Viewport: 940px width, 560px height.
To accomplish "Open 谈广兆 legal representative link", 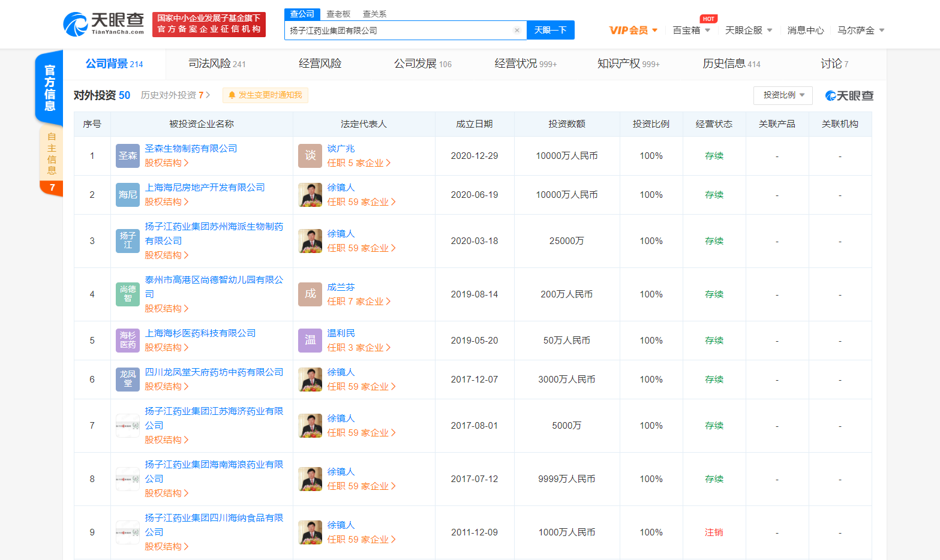I will (x=341, y=149).
